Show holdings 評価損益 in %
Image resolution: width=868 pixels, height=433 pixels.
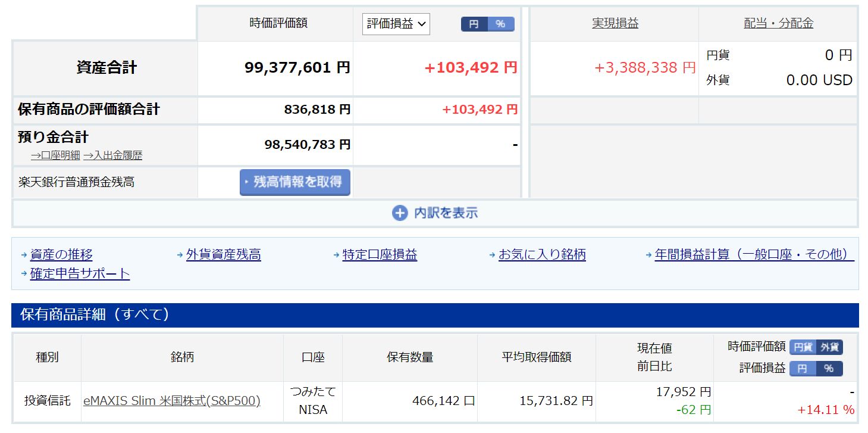coord(829,369)
